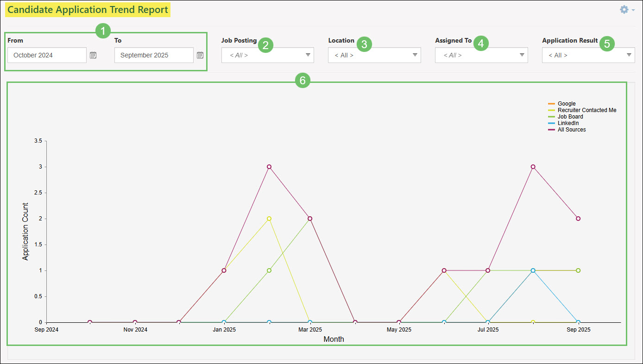Select the LinkedIn data point at Aug 2025
Viewport: 643px width, 364px height.
pos(533,270)
